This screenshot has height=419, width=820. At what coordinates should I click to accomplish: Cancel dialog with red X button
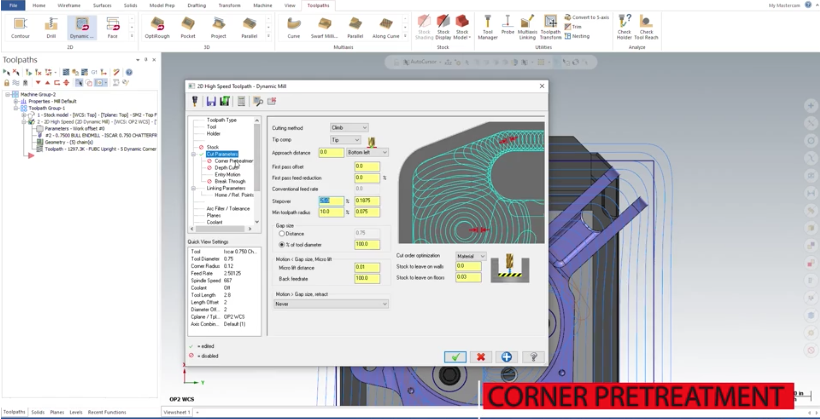click(481, 357)
